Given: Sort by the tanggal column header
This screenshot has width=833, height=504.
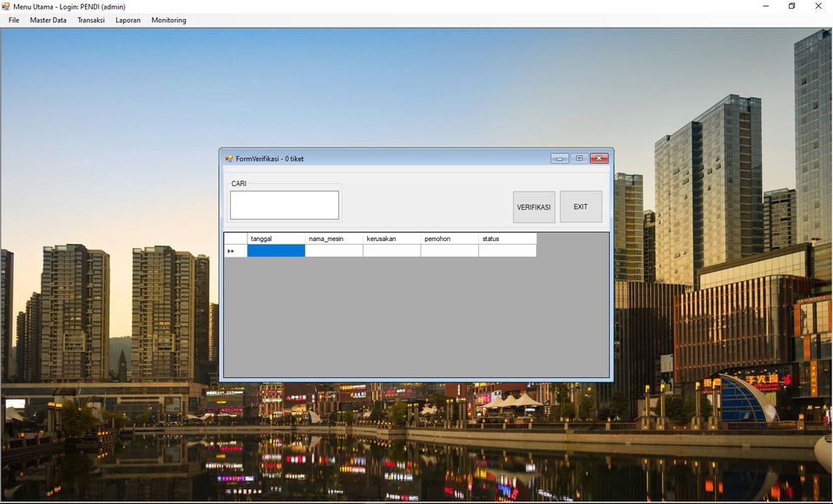Looking at the screenshot, I should pos(276,239).
